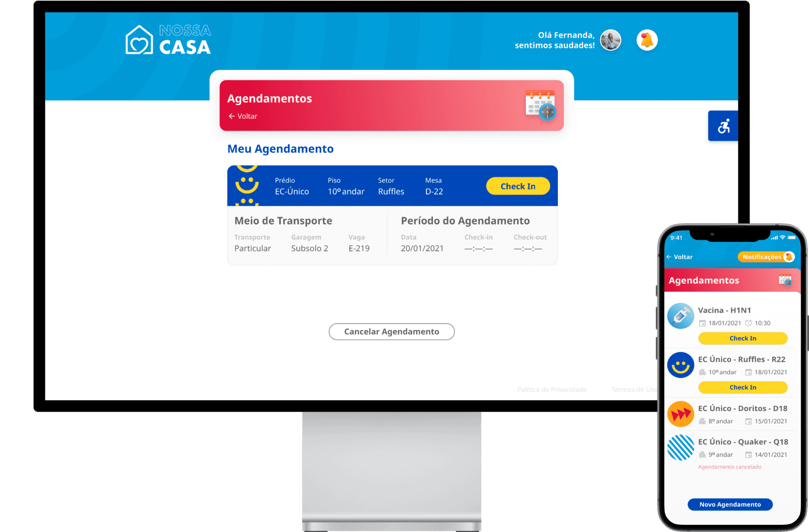The image size is (809, 532).
Task: Click Termos de Uso link
Action: [x=635, y=390]
